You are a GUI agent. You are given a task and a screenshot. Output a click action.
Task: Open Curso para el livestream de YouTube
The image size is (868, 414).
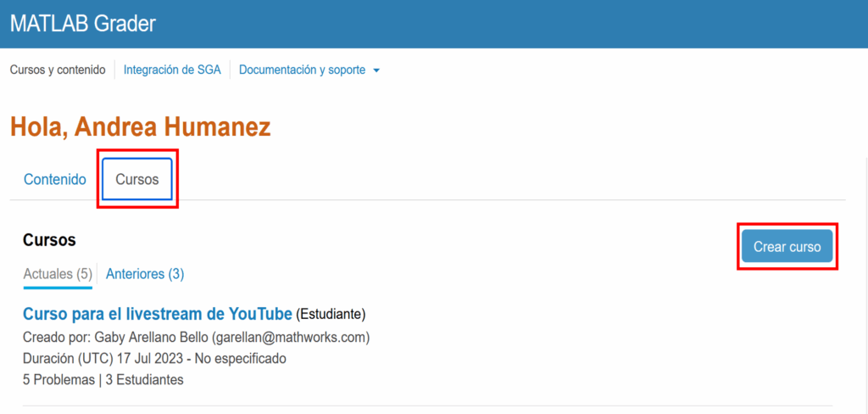click(x=157, y=314)
